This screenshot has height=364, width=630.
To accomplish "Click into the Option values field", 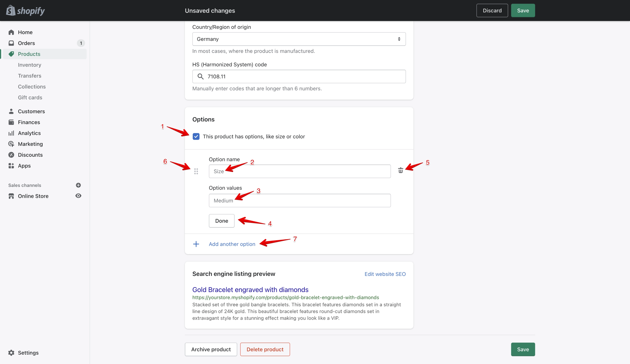I will click(x=300, y=200).
